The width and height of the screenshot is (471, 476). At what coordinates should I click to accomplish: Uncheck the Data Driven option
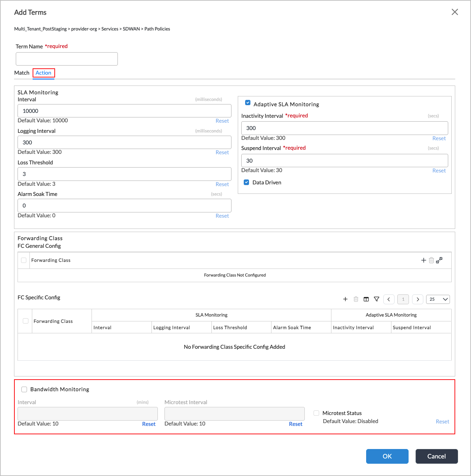246,182
